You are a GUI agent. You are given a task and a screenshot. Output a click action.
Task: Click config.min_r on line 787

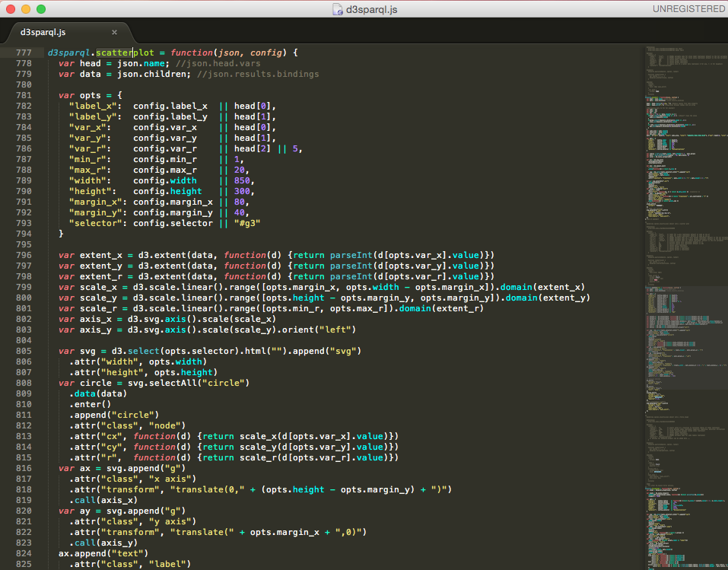point(165,159)
